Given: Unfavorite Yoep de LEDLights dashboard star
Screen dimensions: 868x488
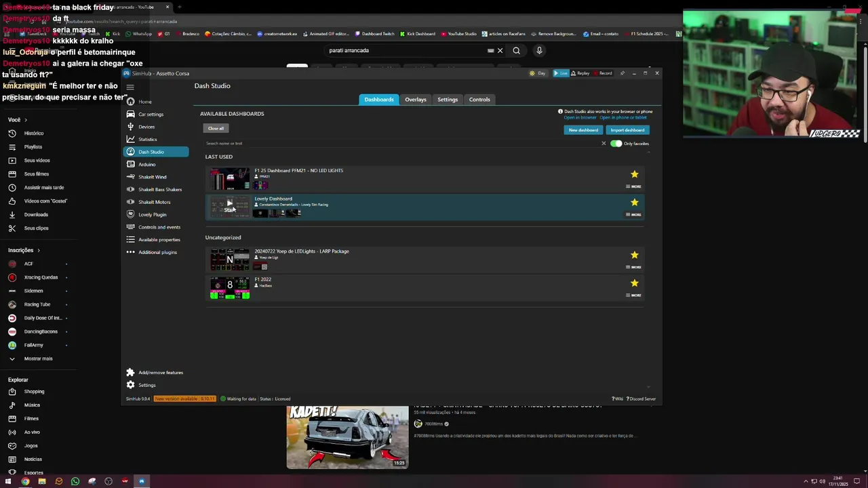Looking at the screenshot, I should pyautogui.click(x=635, y=255).
